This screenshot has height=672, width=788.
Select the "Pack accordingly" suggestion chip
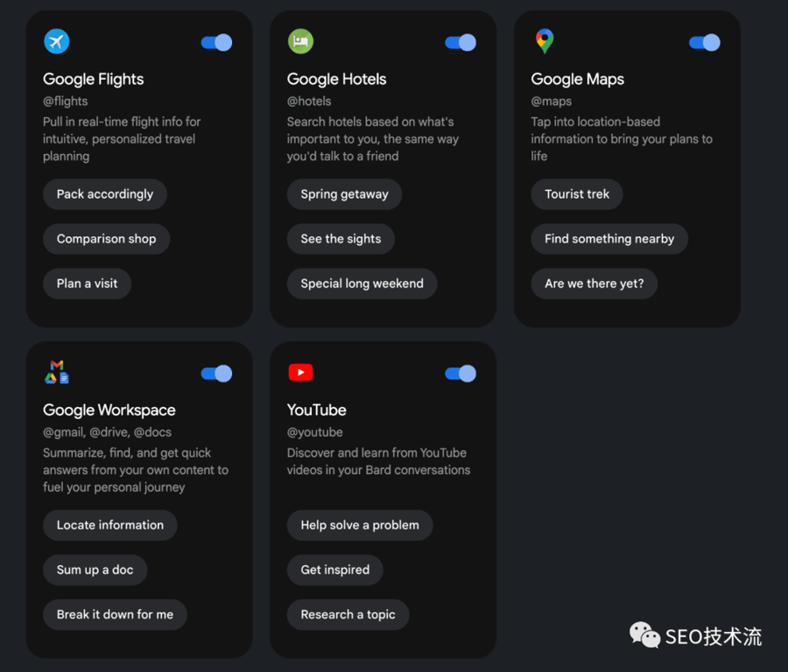105,194
